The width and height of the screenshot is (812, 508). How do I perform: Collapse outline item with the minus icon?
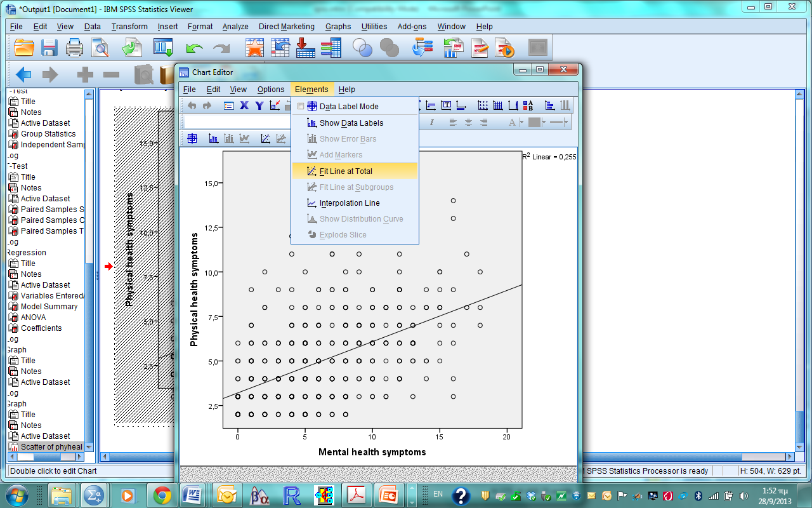point(111,75)
